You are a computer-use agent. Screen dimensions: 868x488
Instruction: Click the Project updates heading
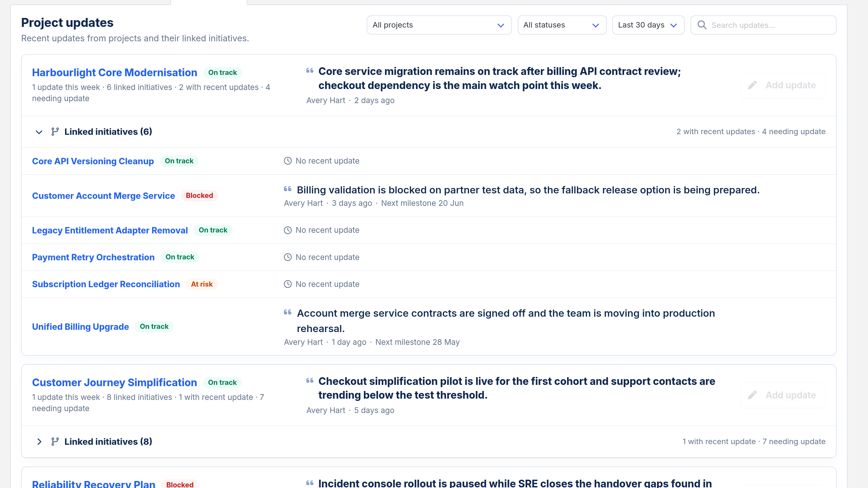(67, 22)
